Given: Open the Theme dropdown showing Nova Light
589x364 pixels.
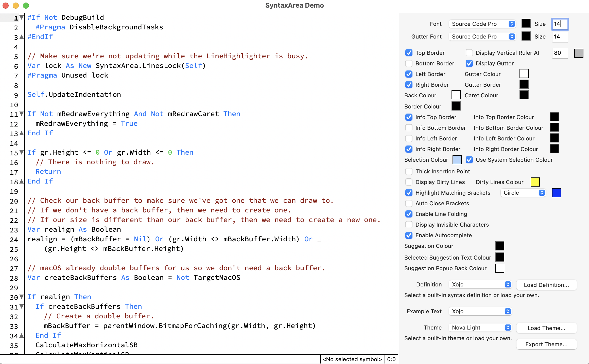Looking at the screenshot, I should (x=480, y=327).
